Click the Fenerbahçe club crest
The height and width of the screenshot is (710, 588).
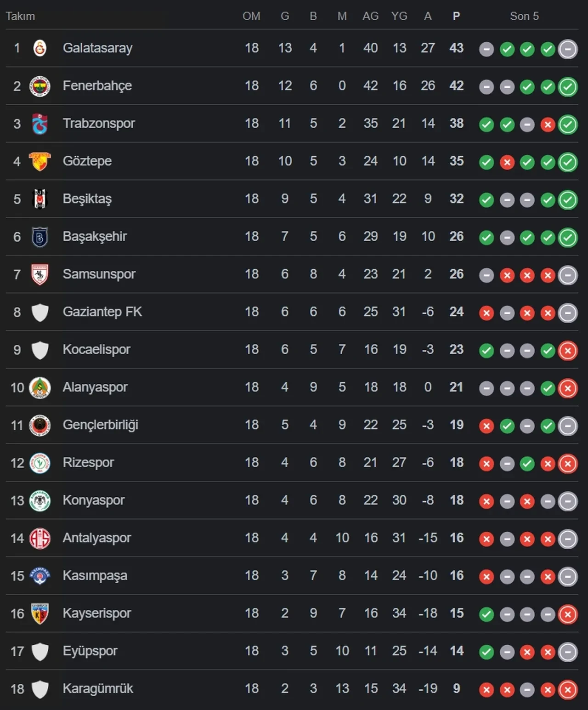click(x=40, y=86)
